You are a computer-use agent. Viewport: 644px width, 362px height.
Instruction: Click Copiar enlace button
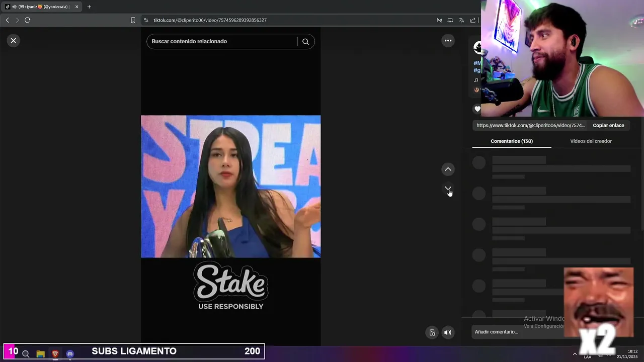pos(608,126)
